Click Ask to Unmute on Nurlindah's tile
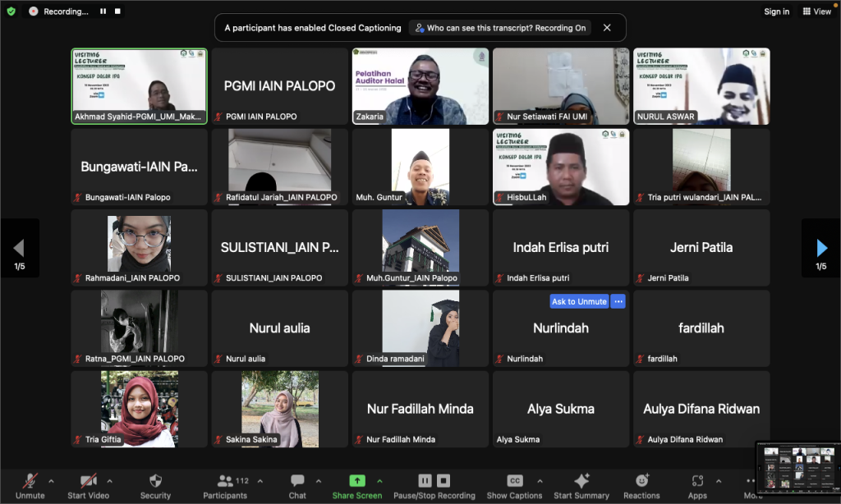Screen dimensions: 841x504 click(x=578, y=301)
